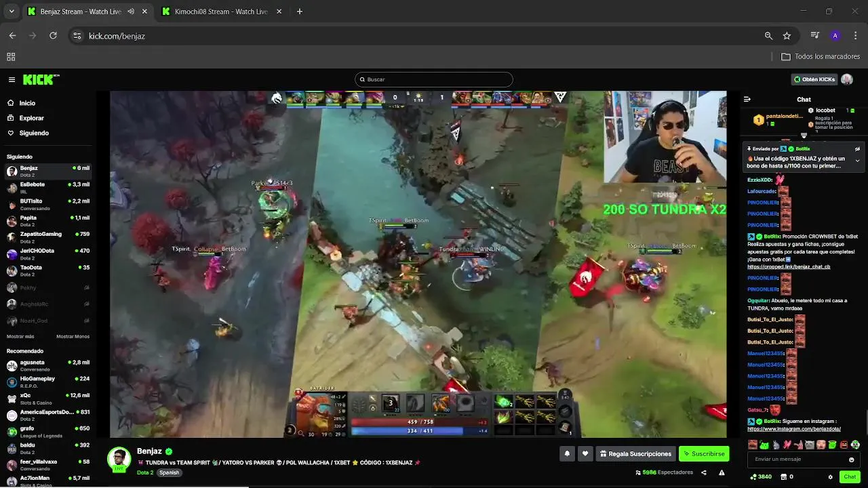
Task: Open JeriCHODota channel from sidebar
Action: coord(47,254)
